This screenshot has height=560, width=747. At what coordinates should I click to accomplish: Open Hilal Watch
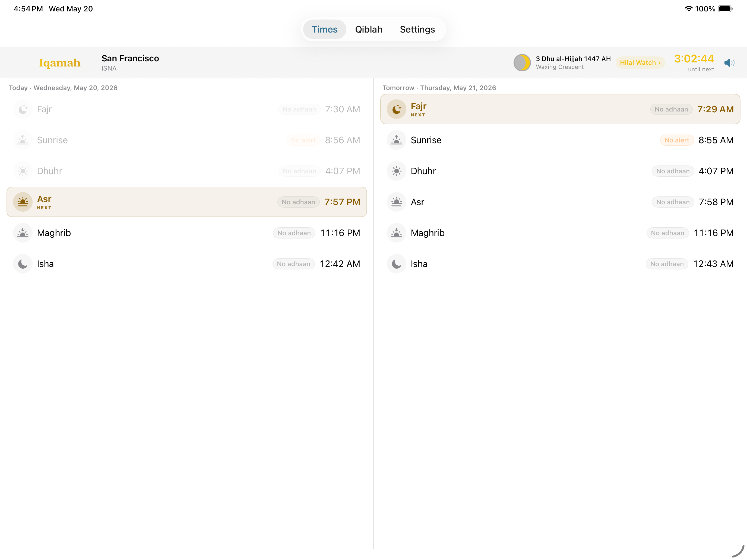click(640, 63)
